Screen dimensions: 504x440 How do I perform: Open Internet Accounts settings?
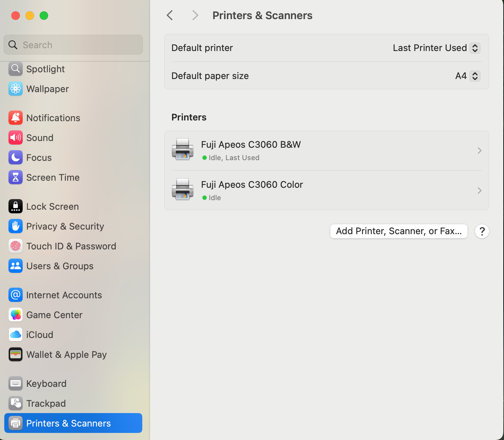click(x=73, y=295)
